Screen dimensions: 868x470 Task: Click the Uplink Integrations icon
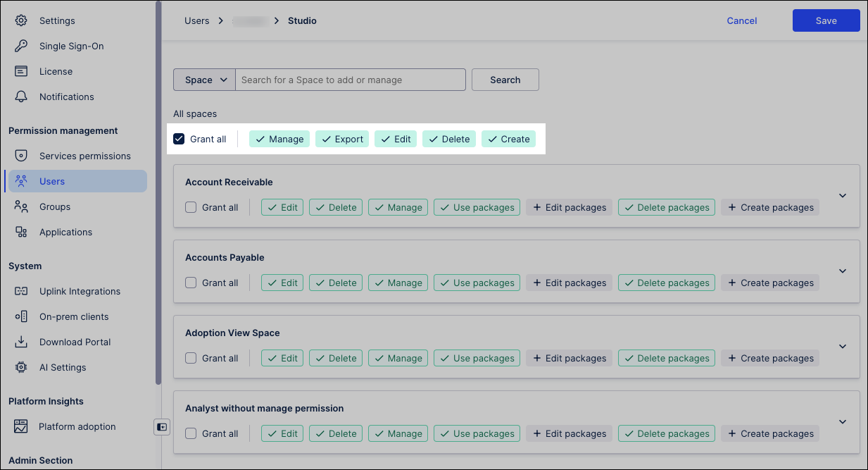click(x=21, y=291)
